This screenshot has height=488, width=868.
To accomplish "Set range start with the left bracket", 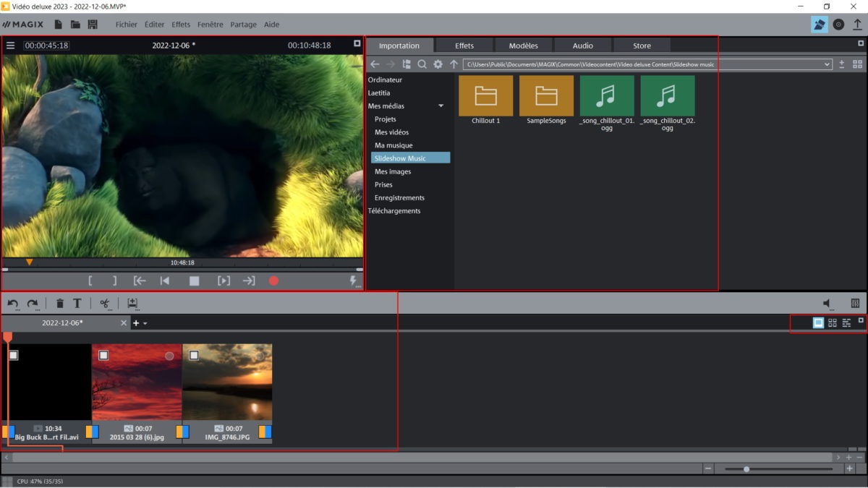I will click(x=90, y=281).
